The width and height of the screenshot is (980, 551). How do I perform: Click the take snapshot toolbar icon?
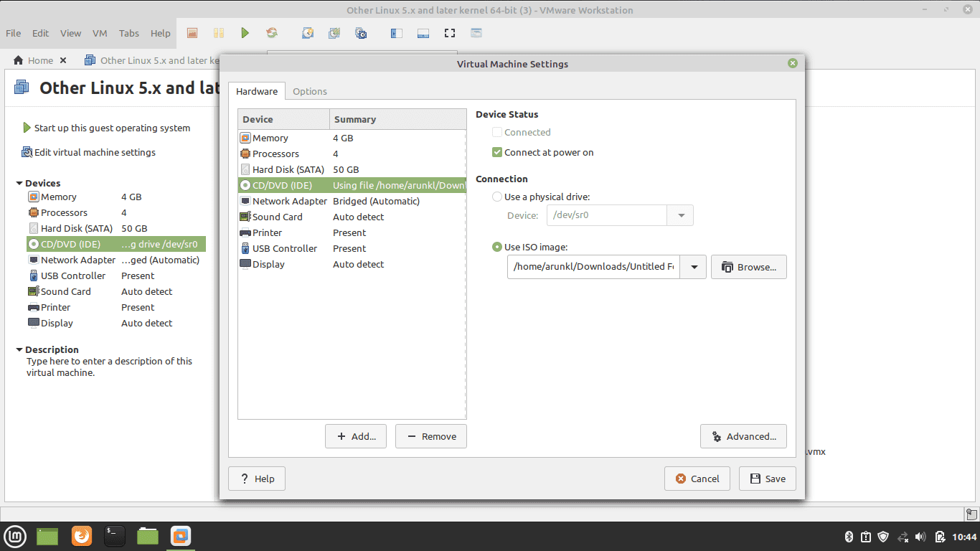click(308, 33)
